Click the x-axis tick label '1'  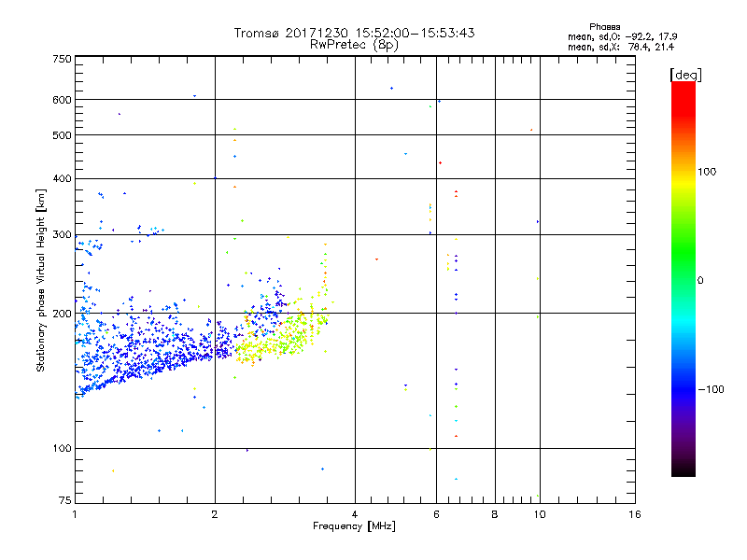click(75, 514)
